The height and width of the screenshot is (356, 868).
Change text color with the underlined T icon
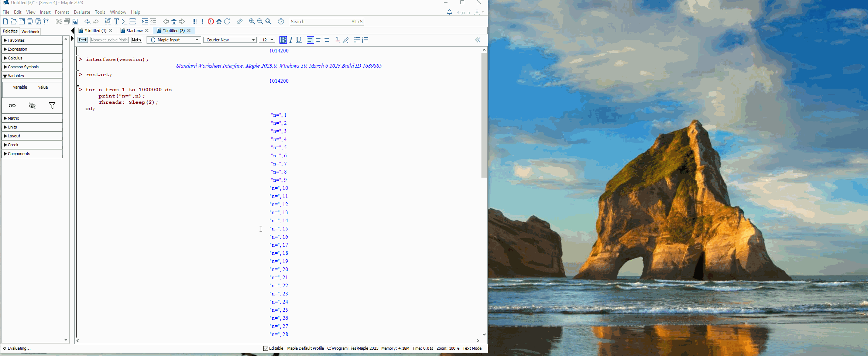[338, 40]
